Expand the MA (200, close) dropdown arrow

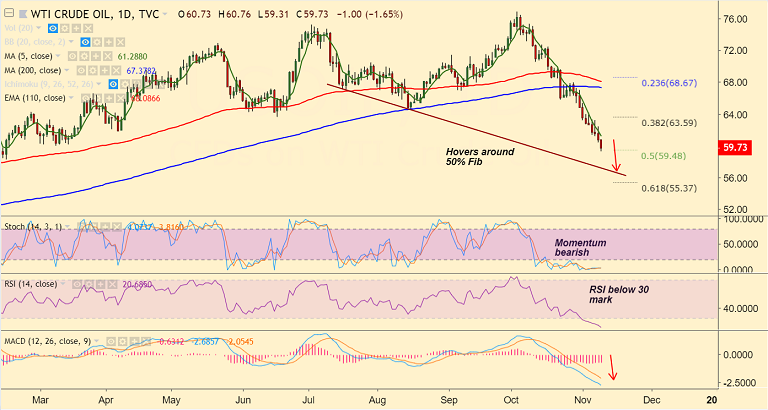(67, 70)
